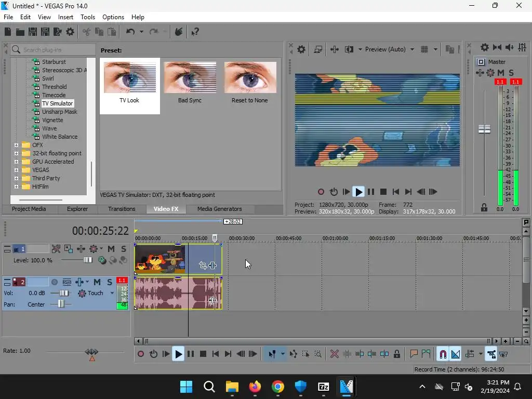Adjust the track 2 Vol slider
Viewport: 532px width, 399px height.
[x=63, y=293]
